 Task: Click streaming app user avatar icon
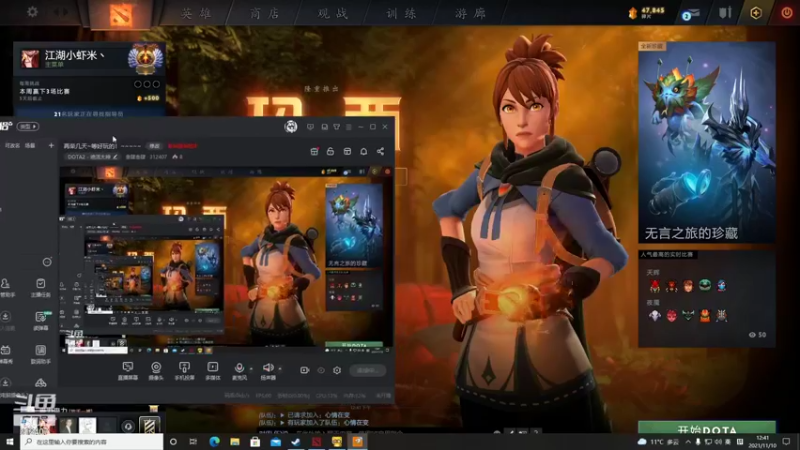click(x=291, y=127)
